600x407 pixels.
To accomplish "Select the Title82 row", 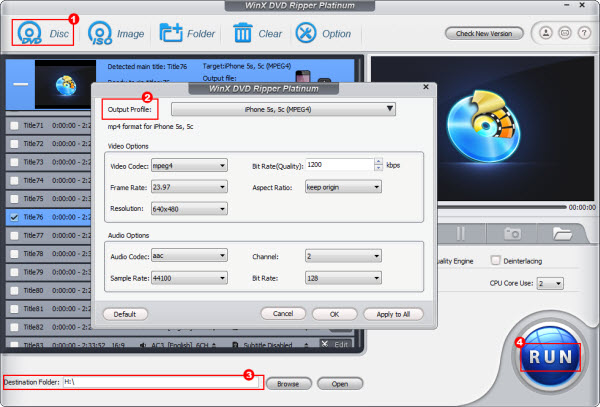I will [x=48, y=327].
